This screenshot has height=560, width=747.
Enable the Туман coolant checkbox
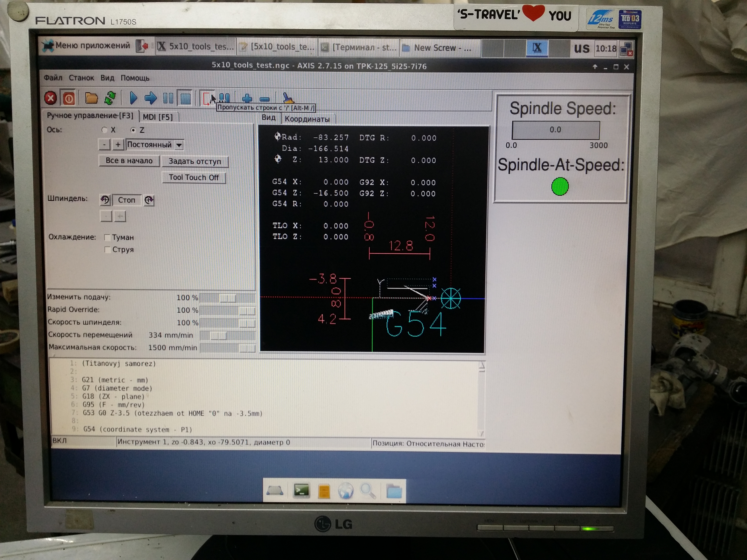[107, 237]
